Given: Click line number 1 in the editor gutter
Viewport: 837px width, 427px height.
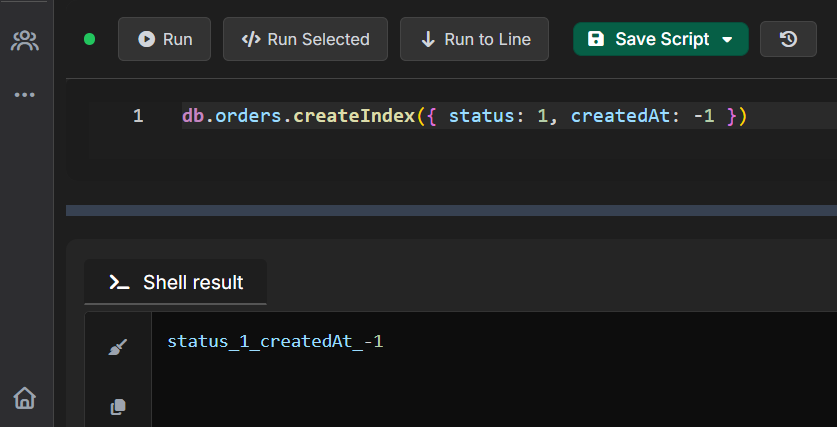Looking at the screenshot, I should pyautogui.click(x=138, y=116).
